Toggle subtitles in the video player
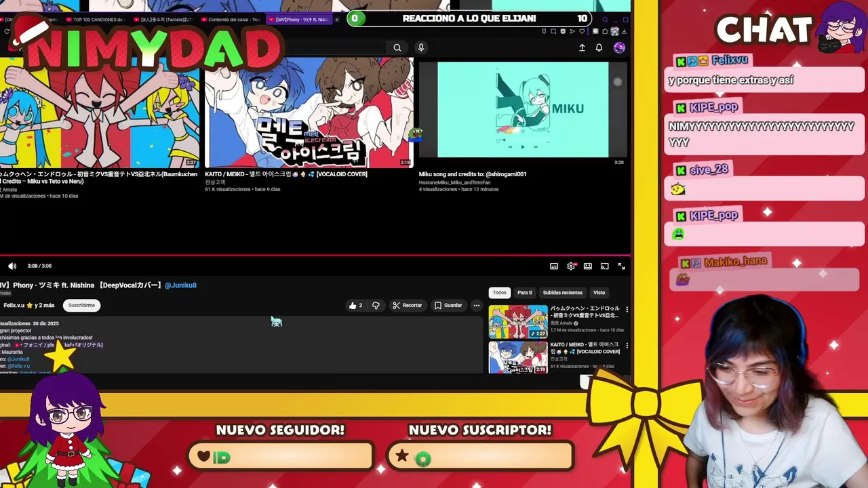Image resolution: width=868 pixels, height=488 pixels. pos(554,266)
